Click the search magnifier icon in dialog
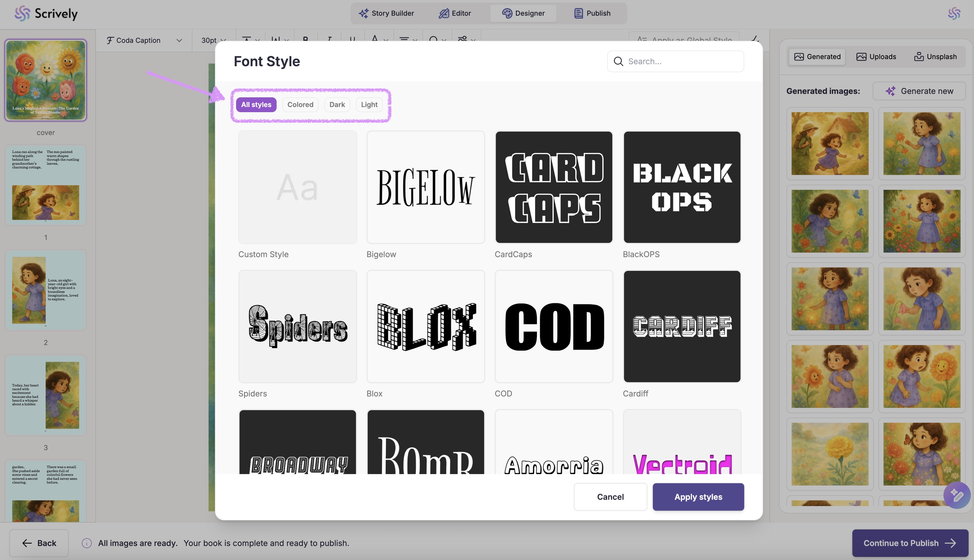Screen dimensions: 974x560 (x=618, y=62)
